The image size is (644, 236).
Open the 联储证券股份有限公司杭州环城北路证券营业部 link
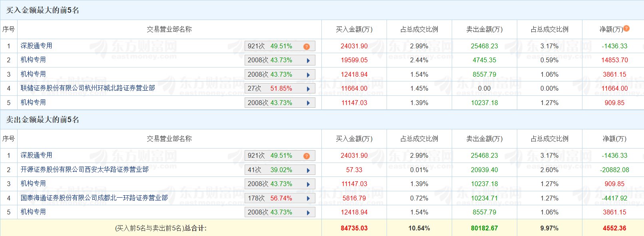tap(88, 88)
